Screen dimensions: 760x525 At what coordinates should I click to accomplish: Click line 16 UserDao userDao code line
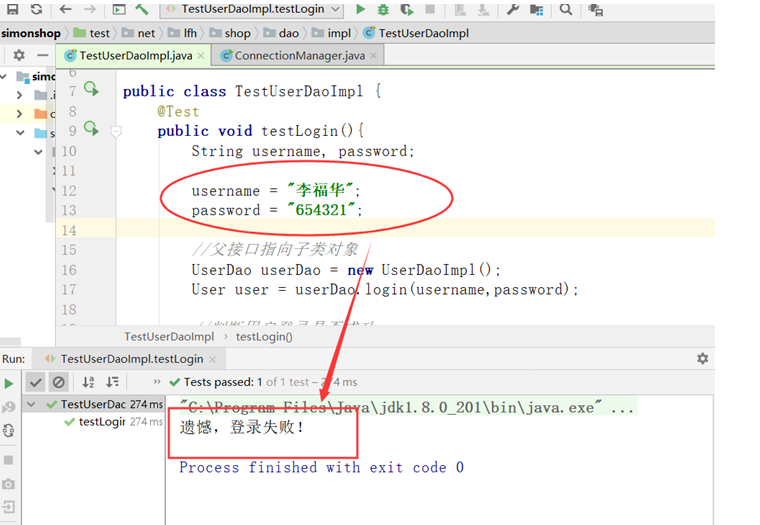click(346, 270)
